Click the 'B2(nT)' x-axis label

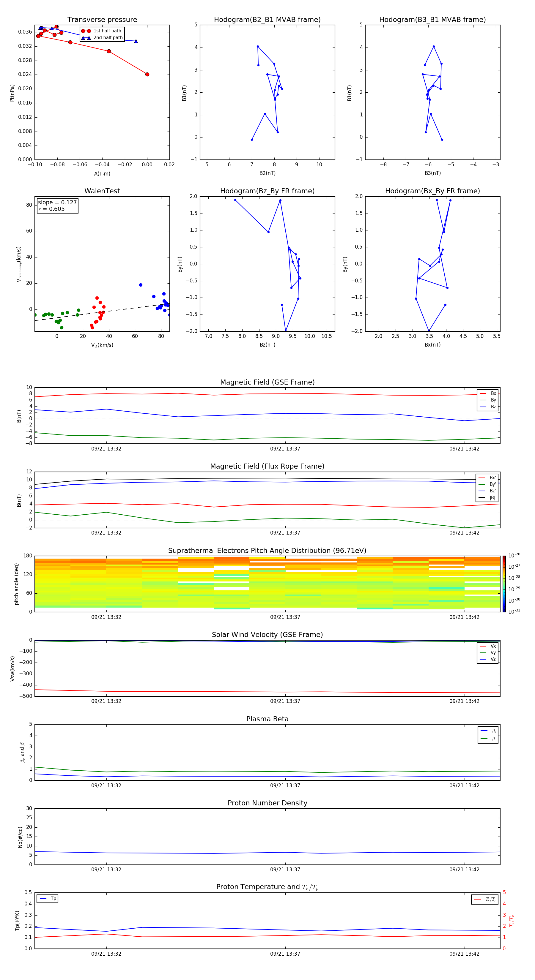point(267,173)
